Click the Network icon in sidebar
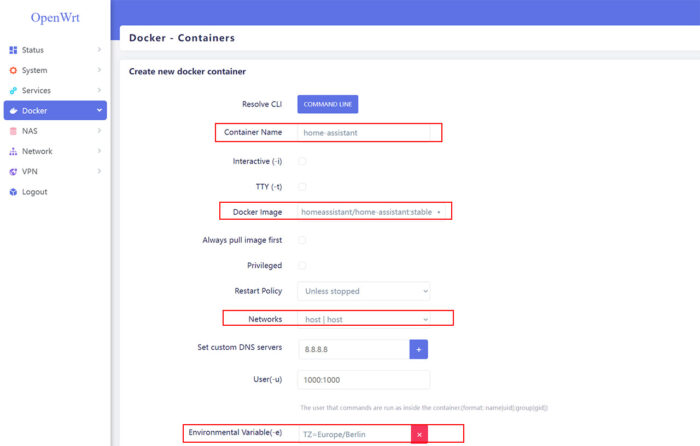This screenshot has width=700, height=446. [x=13, y=152]
